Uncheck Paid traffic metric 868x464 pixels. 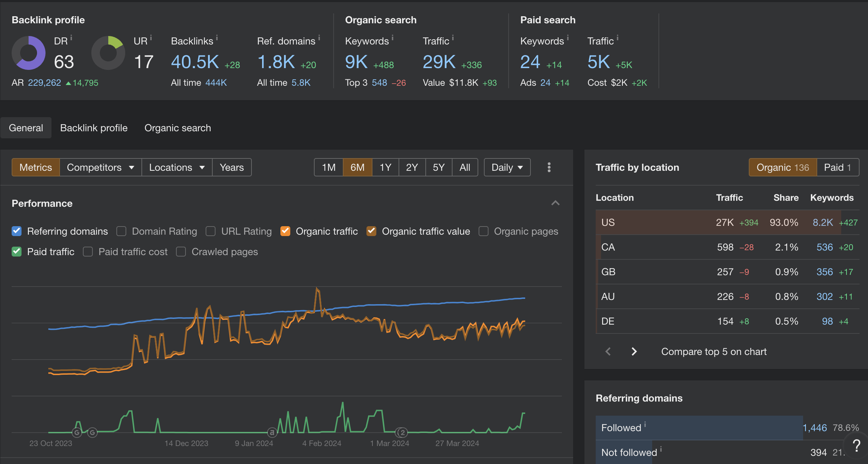(x=17, y=252)
